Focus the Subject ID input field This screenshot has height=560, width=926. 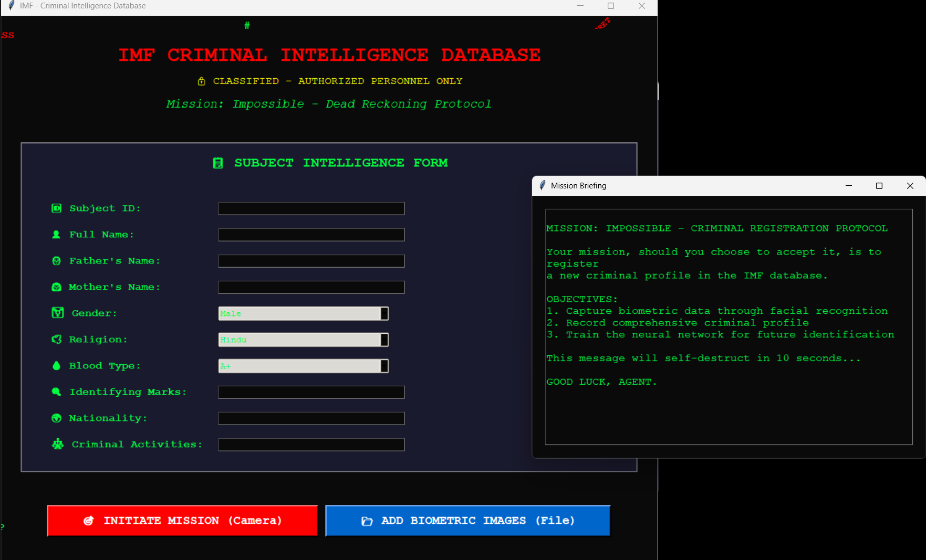[311, 208]
